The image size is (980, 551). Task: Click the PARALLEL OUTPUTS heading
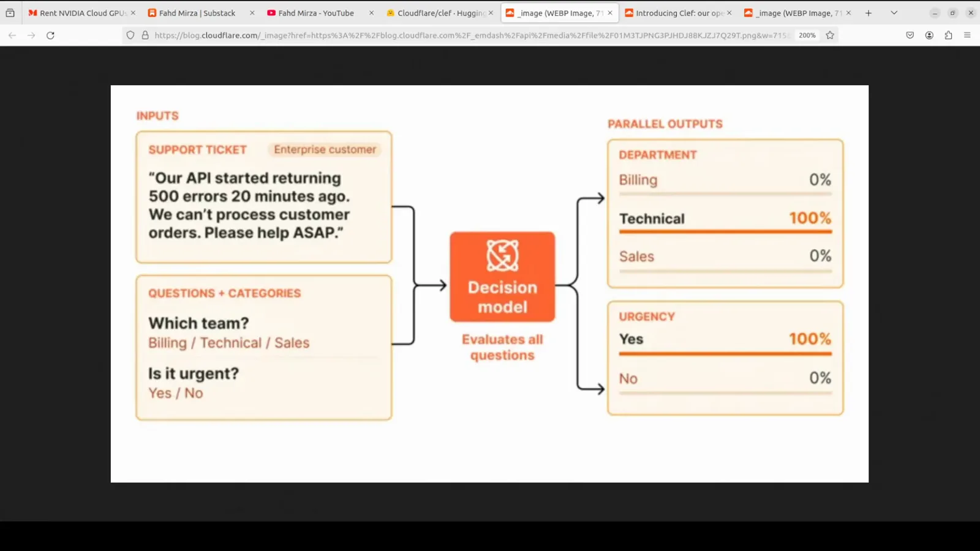(x=665, y=124)
